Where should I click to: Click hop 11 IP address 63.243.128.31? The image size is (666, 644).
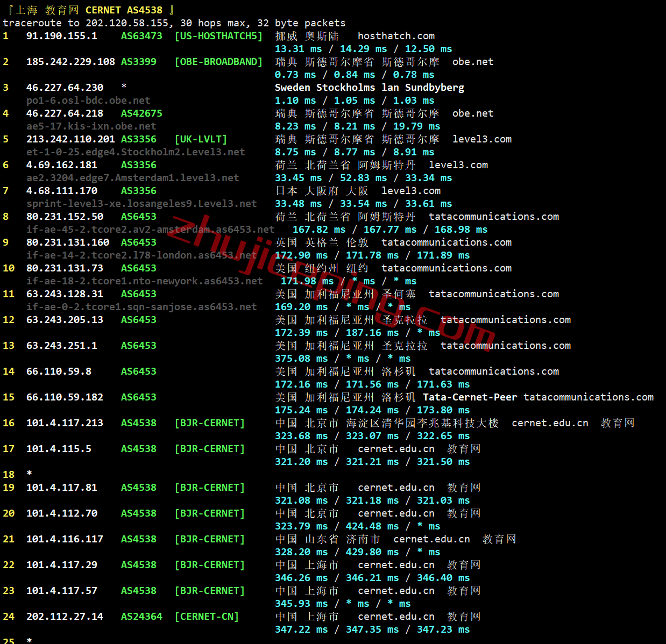(x=65, y=294)
